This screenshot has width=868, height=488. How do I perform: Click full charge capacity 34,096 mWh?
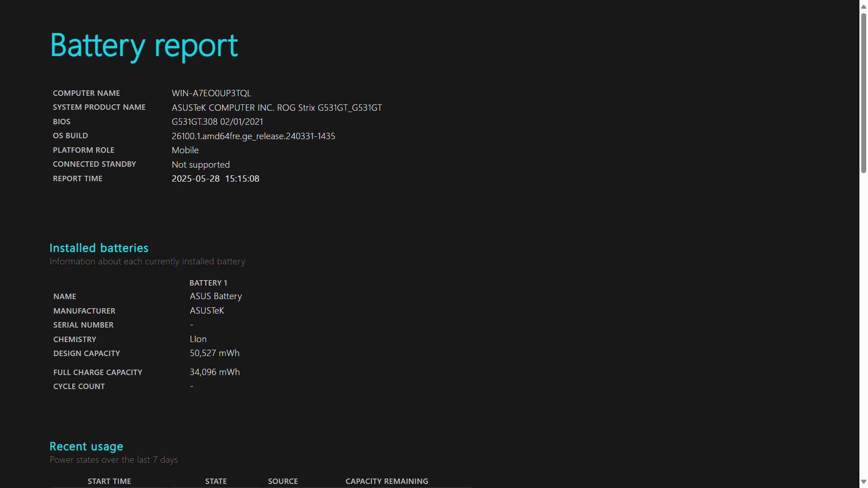[x=214, y=372]
